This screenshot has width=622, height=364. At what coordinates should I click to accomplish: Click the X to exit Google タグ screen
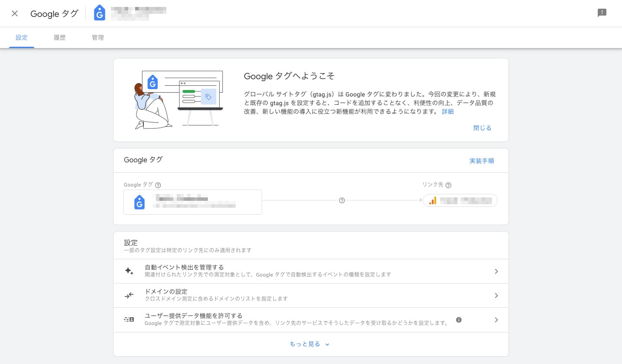point(14,13)
